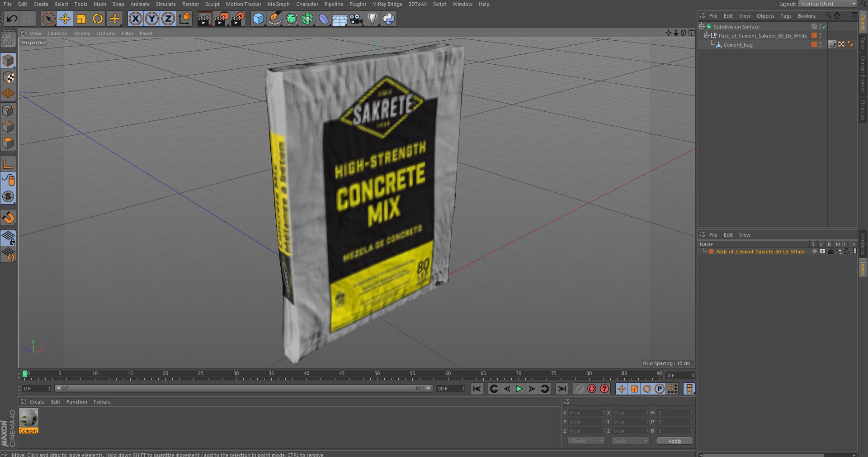The width and height of the screenshot is (868, 457).
Task: Toggle Coordinate System icon
Action: click(185, 19)
